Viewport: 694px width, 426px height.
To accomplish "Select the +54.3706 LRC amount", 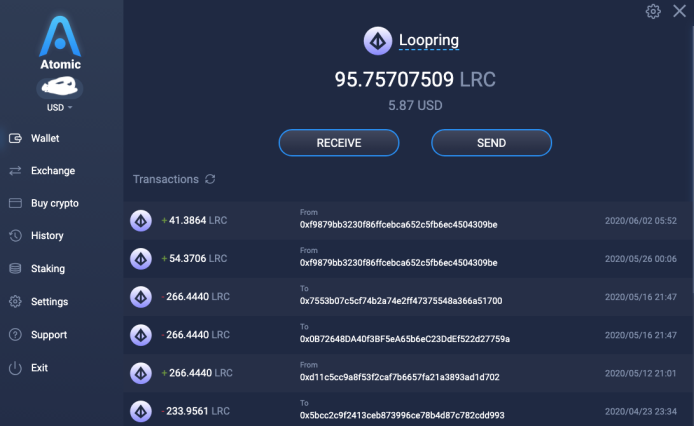I will click(194, 258).
